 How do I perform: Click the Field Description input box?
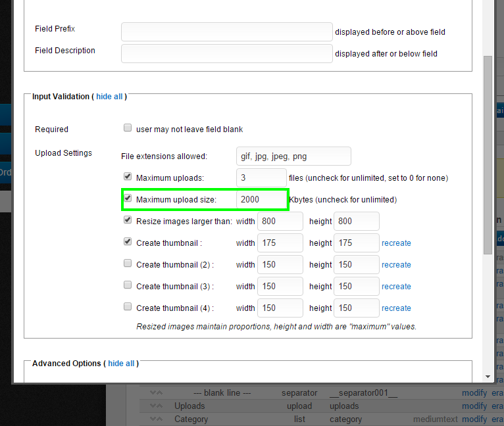click(x=227, y=54)
